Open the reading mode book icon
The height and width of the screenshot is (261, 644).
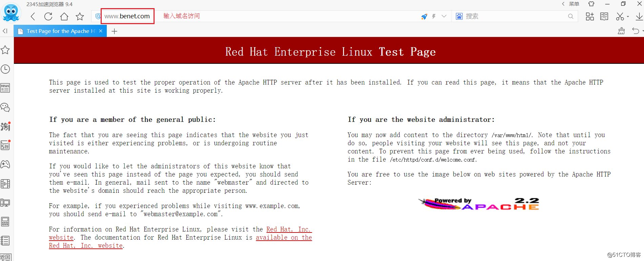point(604,16)
